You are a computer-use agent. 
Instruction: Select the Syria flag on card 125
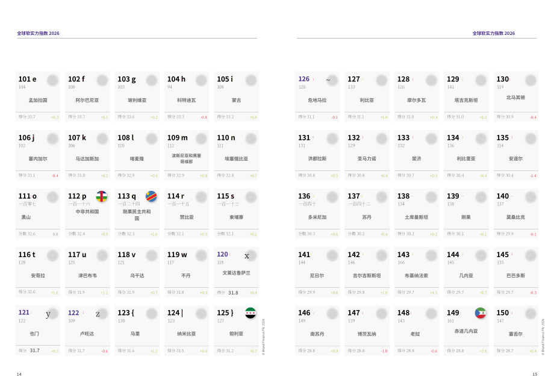click(251, 313)
